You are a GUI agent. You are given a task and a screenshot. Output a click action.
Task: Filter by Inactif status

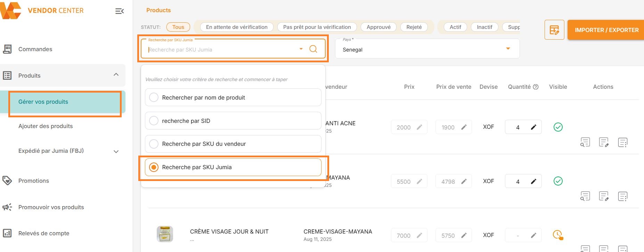click(484, 27)
